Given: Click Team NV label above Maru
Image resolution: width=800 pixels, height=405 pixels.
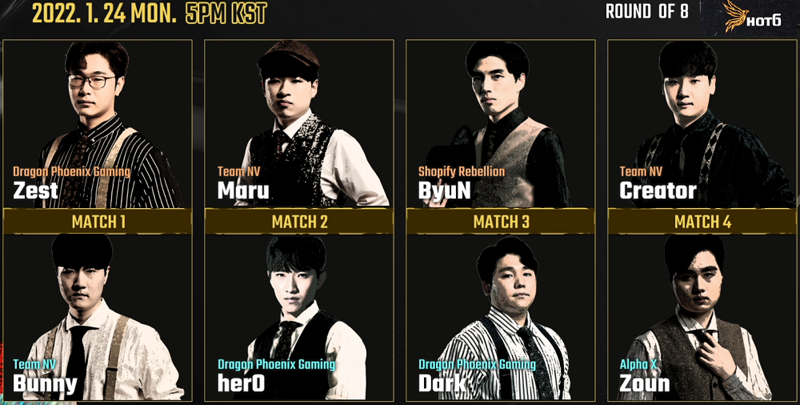Looking at the screenshot, I should (x=238, y=171).
